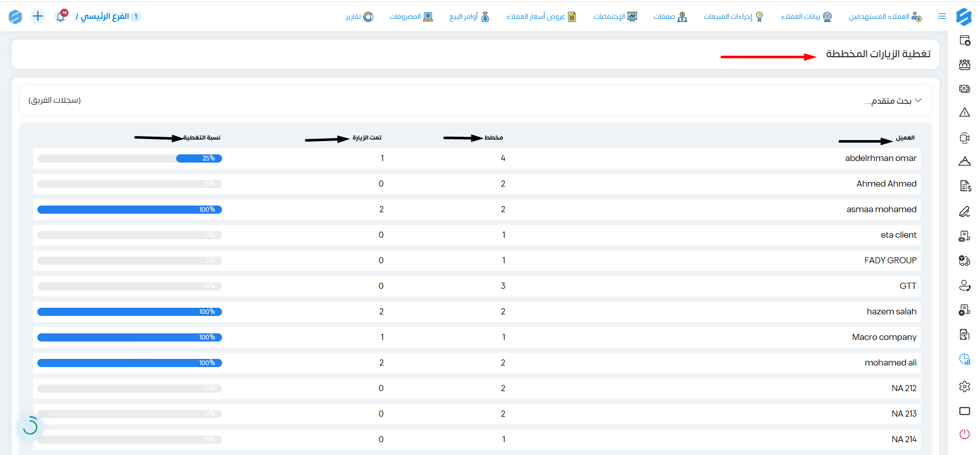Click the تمت الزيارة column header
Screen dimensions: 980x455
(x=367, y=138)
